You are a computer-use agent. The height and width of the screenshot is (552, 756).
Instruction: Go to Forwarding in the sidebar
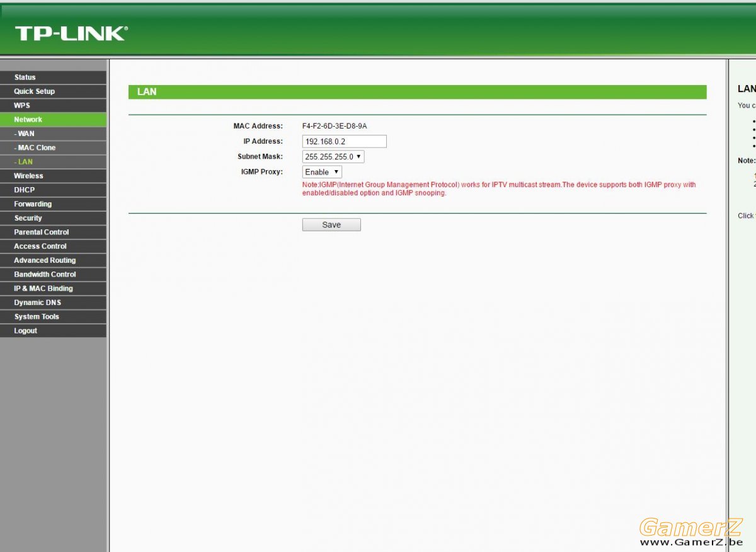coord(53,204)
